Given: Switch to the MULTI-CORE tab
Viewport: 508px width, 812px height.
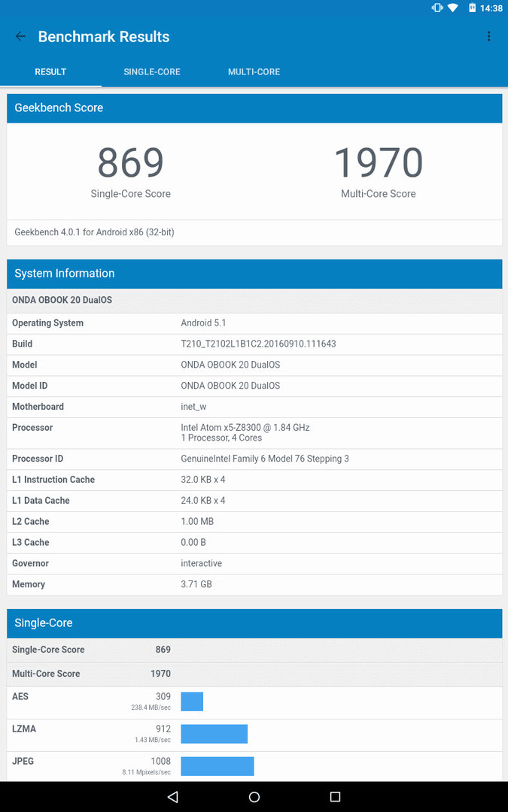Looking at the screenshot, I should point(254,72).
